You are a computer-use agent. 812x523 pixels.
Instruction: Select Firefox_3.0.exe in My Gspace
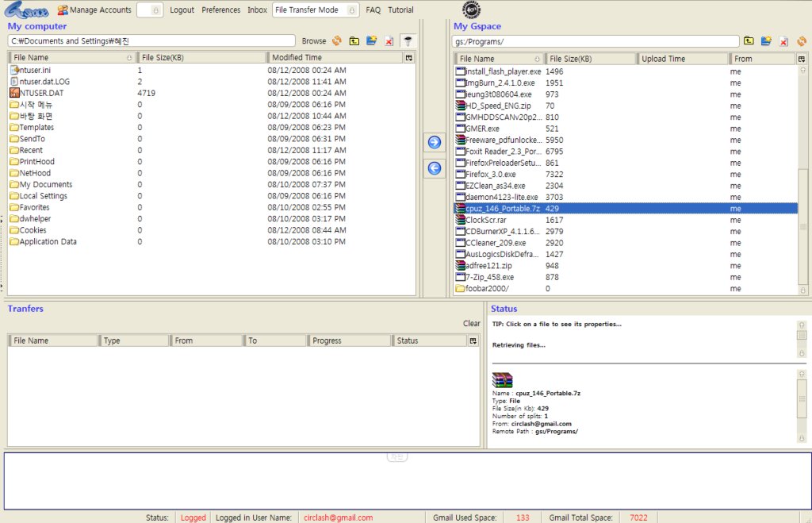click(x=626, y=174)
